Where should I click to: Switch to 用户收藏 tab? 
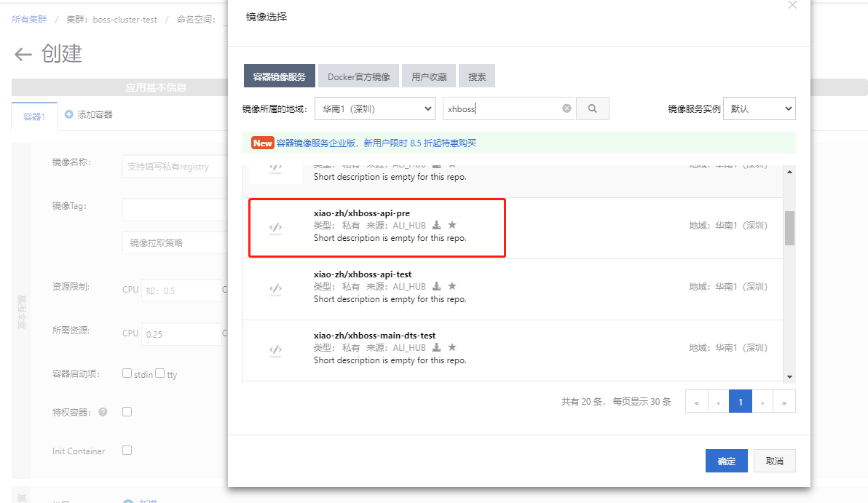(x=429, y=76)
